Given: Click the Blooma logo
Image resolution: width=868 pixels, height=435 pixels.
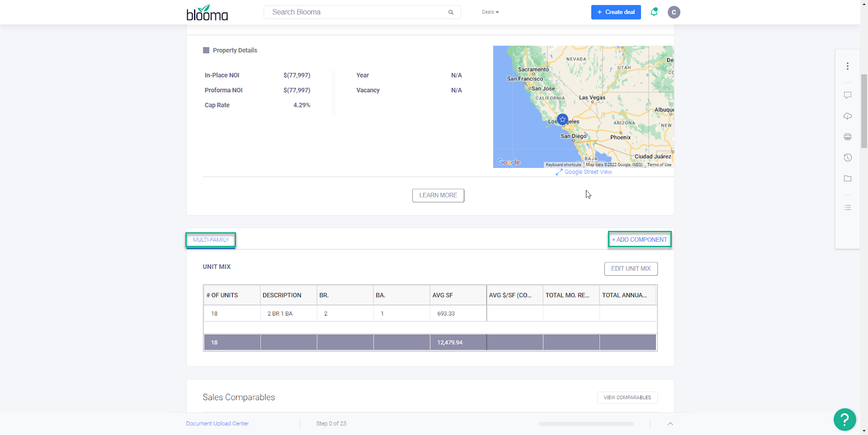Looking at the screenshot, I should pos(207,12).
